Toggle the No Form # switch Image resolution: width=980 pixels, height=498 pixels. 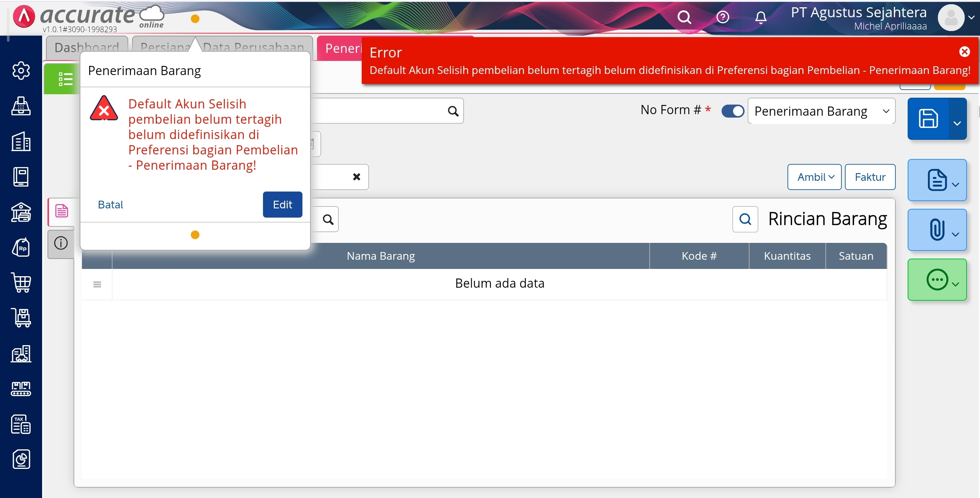[x=732, y=111]
